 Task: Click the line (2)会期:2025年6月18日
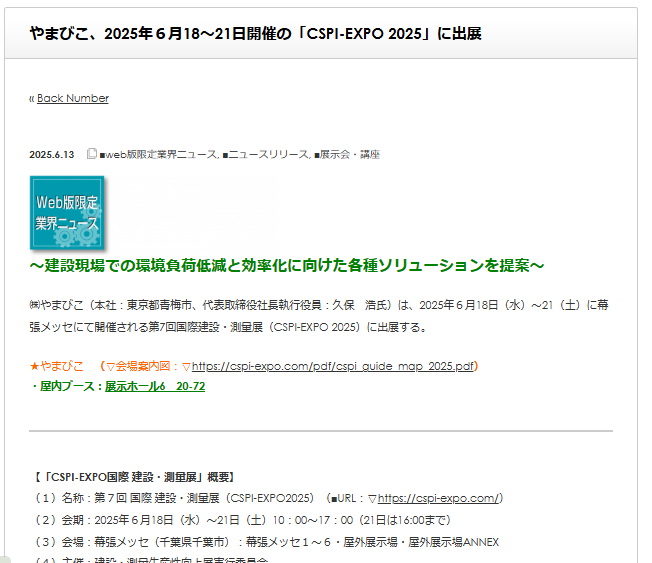pos(242,520)
